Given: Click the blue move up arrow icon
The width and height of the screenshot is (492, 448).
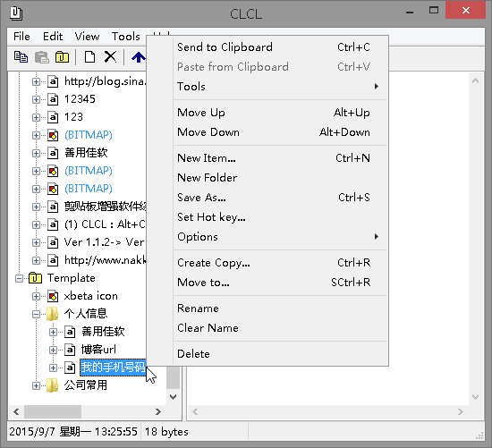Looking at the screenshot, I should (x=138, y=57).
